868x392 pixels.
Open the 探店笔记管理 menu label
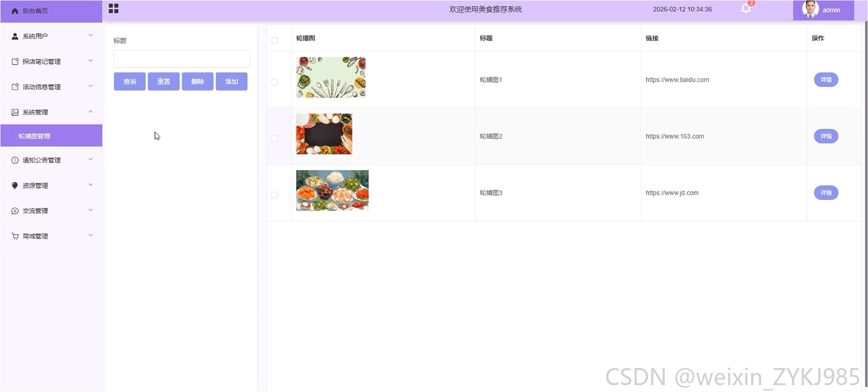pos(42,62)
